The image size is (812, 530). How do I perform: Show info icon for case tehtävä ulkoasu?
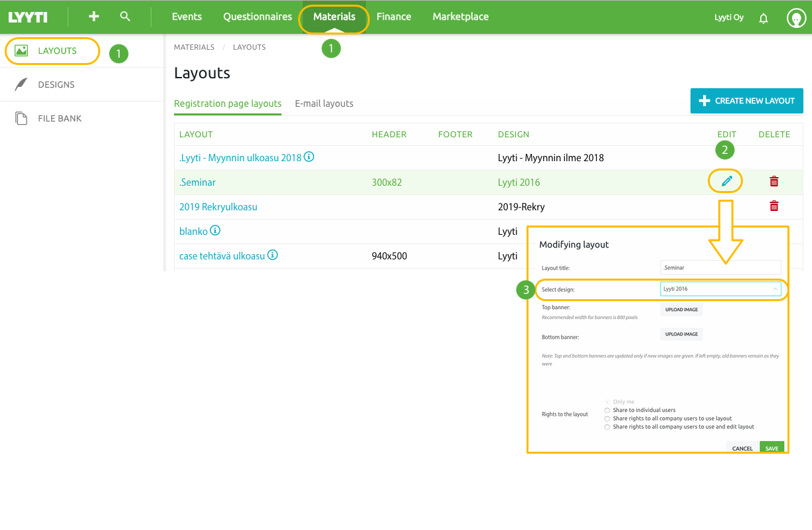tap(273, 255)
